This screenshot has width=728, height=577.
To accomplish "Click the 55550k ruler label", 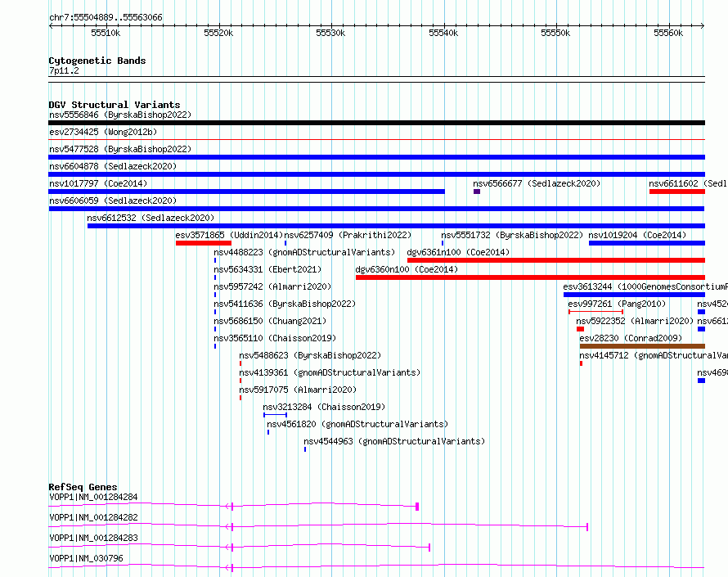I will tap(555, 33).
